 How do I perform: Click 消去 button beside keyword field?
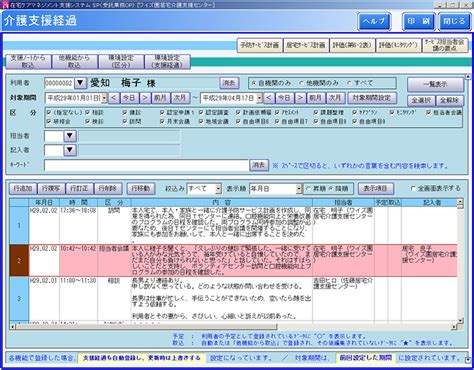coord(259,165)
